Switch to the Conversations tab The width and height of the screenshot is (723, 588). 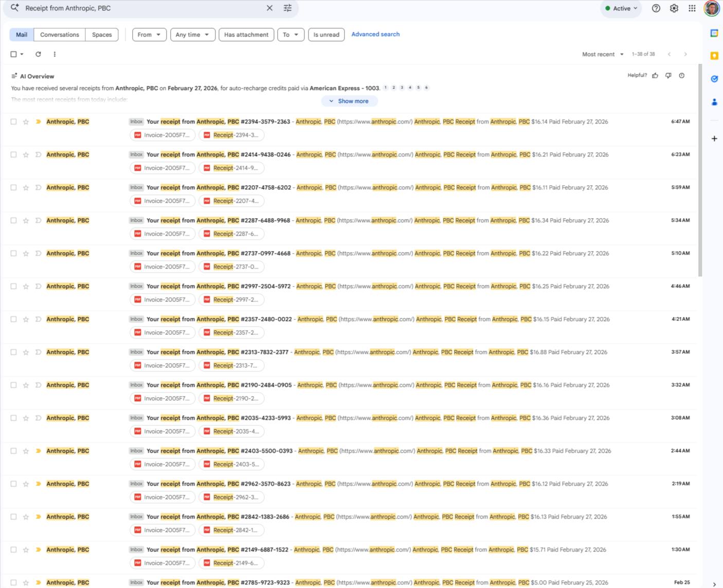[60, 34]
